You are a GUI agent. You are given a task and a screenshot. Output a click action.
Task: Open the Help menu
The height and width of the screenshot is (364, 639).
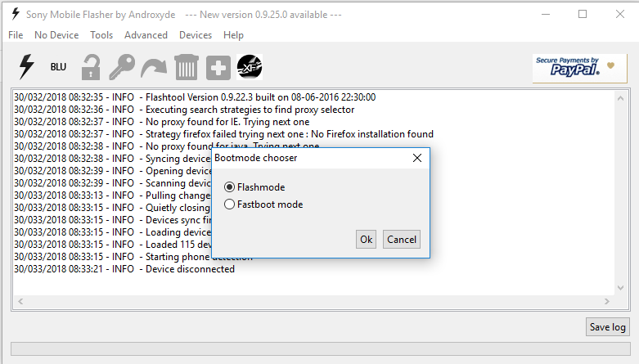point(233,35)
